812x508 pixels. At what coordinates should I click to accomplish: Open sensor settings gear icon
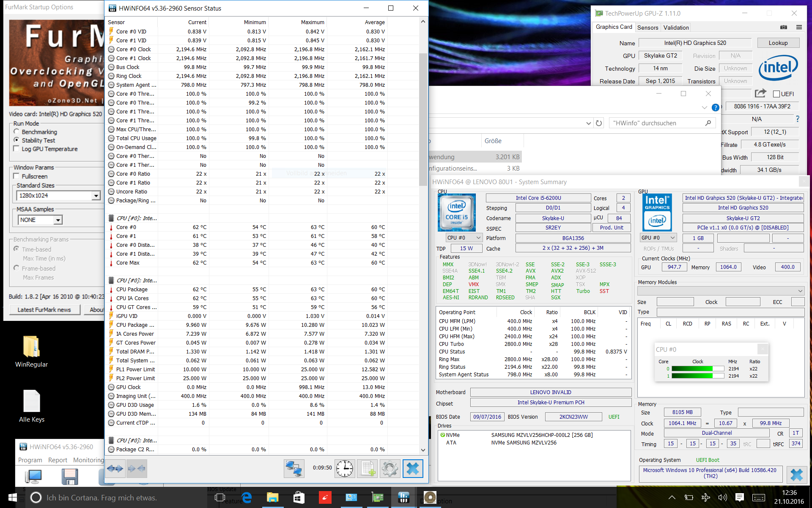(x=390, y=469)
